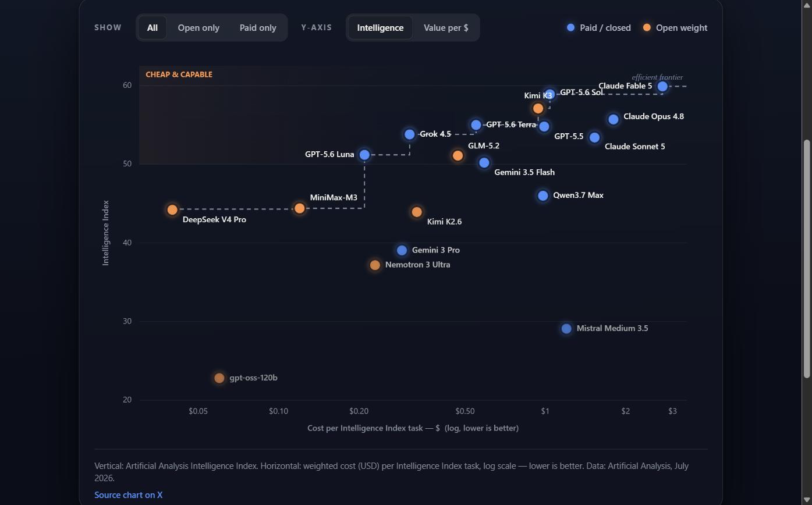
Task: Select the Kimi K2.6 data point
Action: coord(416,212)
